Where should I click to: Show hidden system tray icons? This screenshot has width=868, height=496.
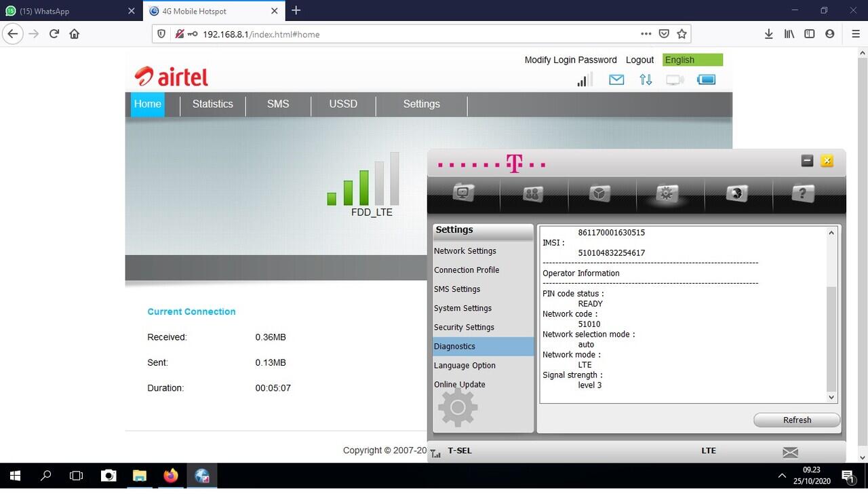(781, 476)
